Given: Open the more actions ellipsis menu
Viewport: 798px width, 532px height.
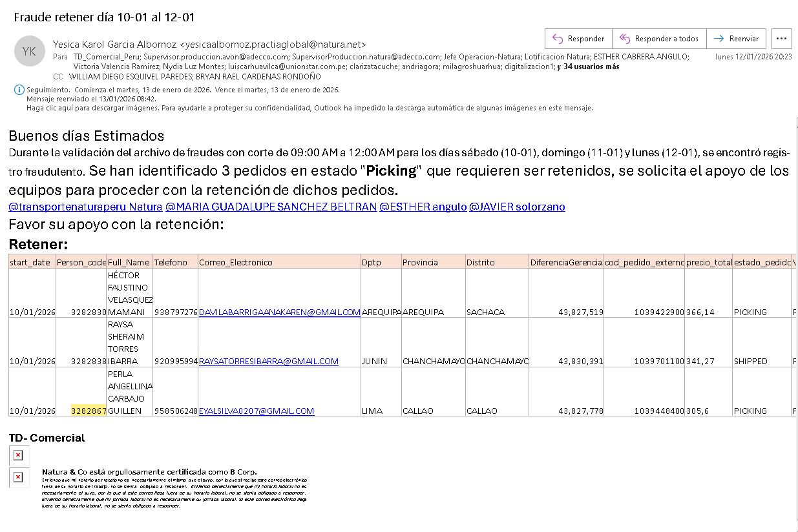Looking at the screenshot, I should pos(782,39).
